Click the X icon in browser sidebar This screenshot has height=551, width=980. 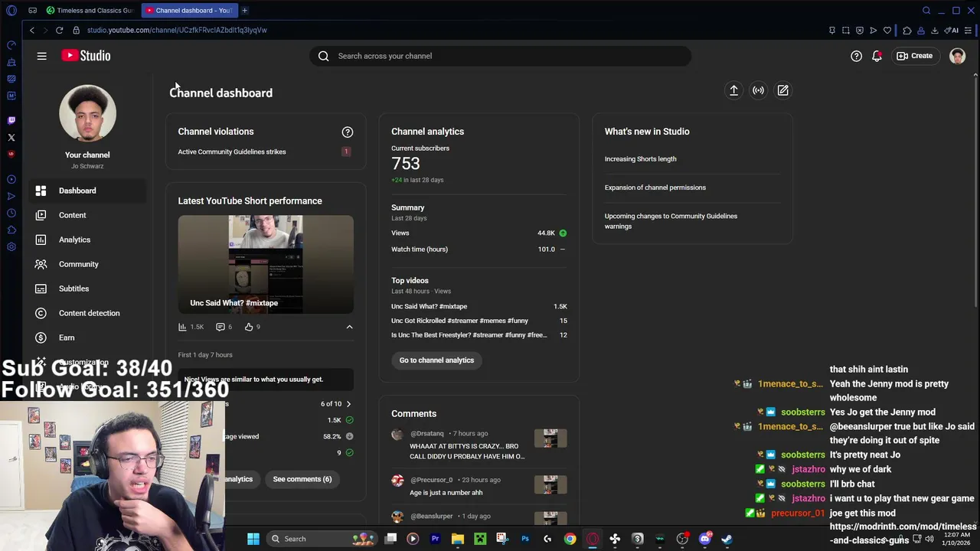tap(11, 138)
